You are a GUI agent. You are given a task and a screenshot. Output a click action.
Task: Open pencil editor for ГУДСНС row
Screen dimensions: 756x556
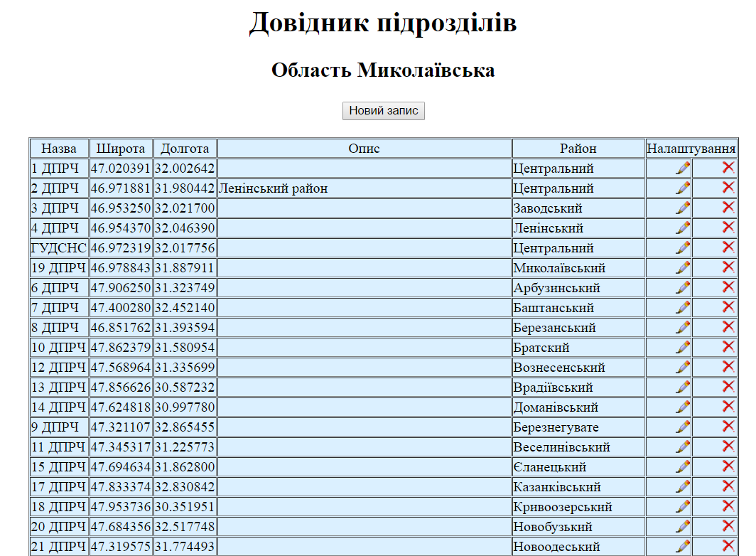[x=683, y=247]
